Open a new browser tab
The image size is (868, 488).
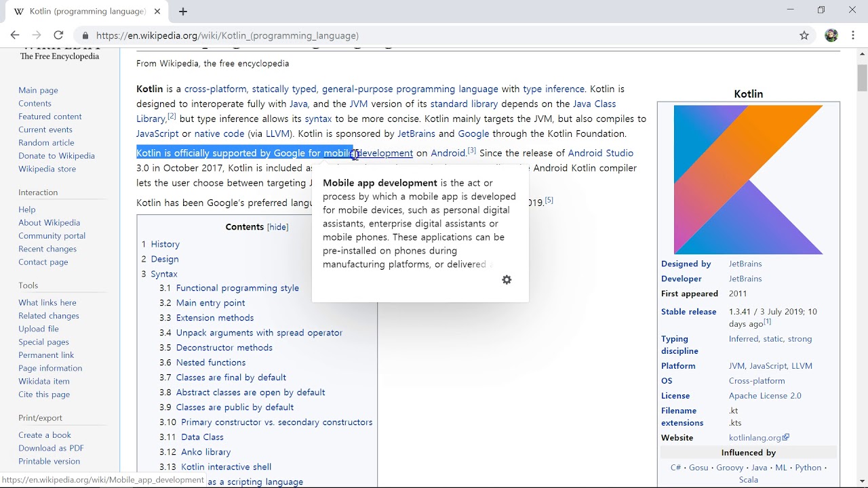tap(183, 11)
